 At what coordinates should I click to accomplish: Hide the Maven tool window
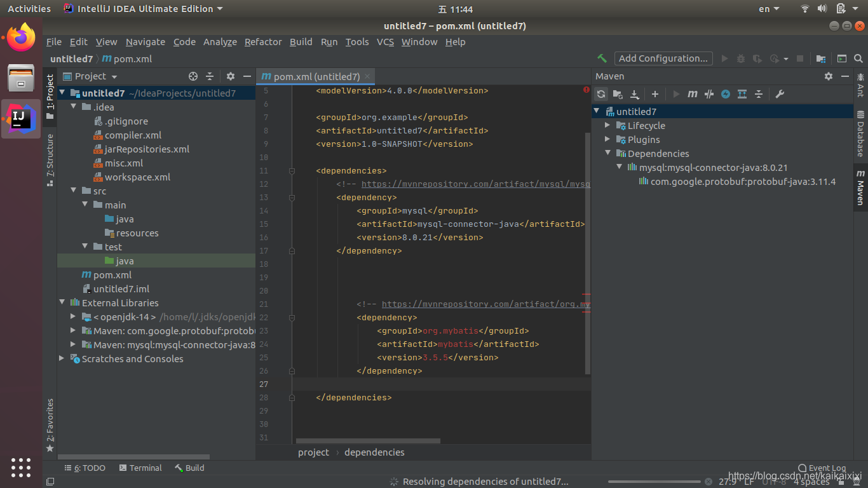[845, 76]
